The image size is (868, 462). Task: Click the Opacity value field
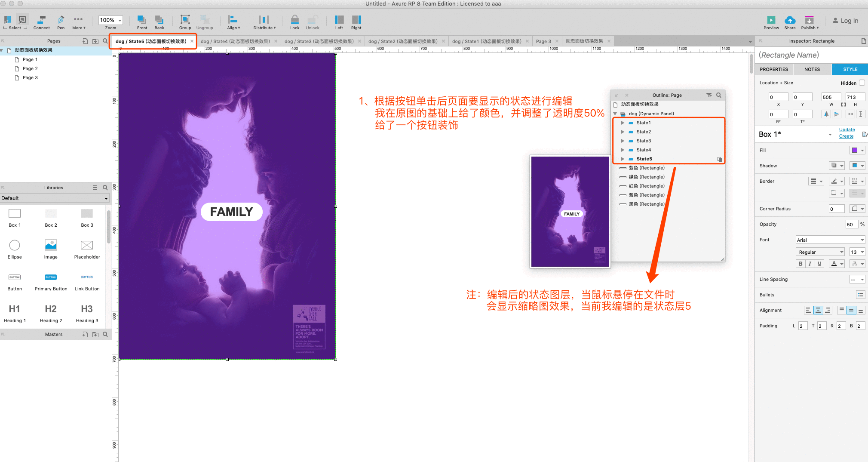pos(851,224)
